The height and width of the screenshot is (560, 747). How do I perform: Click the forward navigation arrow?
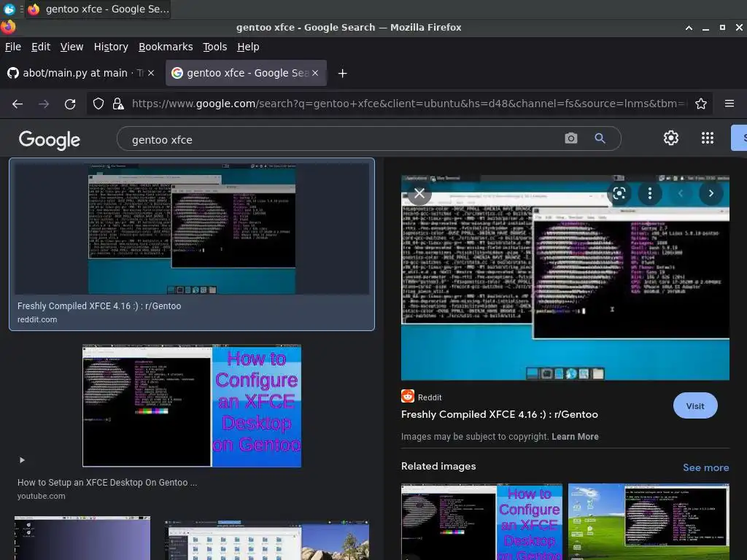44,104
